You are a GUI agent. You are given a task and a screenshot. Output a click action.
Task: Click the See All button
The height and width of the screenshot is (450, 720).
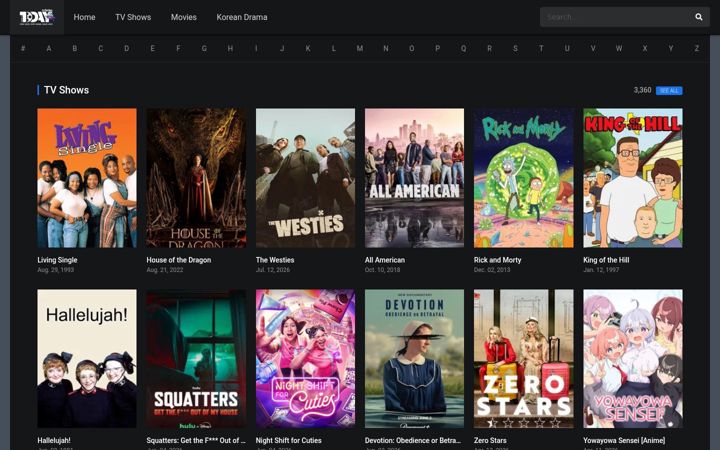coord(669,90)
